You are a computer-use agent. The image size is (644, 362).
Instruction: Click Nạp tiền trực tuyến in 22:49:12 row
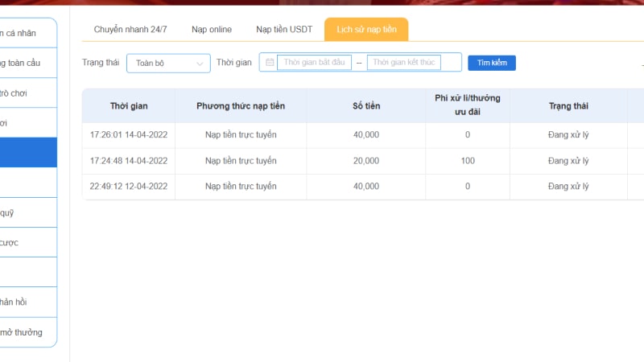coord(241,187)
